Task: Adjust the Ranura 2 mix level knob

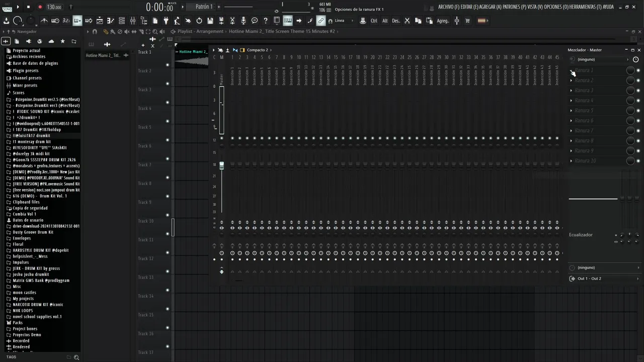Action: (630, 80)
